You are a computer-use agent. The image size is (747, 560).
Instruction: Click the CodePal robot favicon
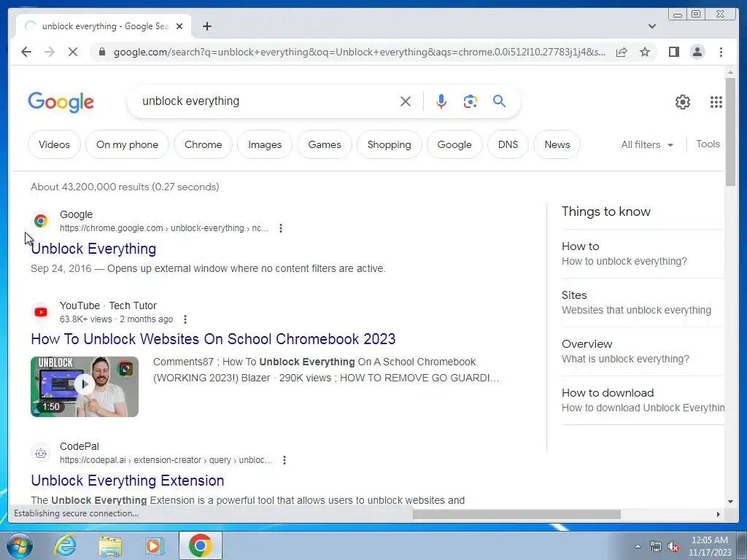tap(41, 453)
